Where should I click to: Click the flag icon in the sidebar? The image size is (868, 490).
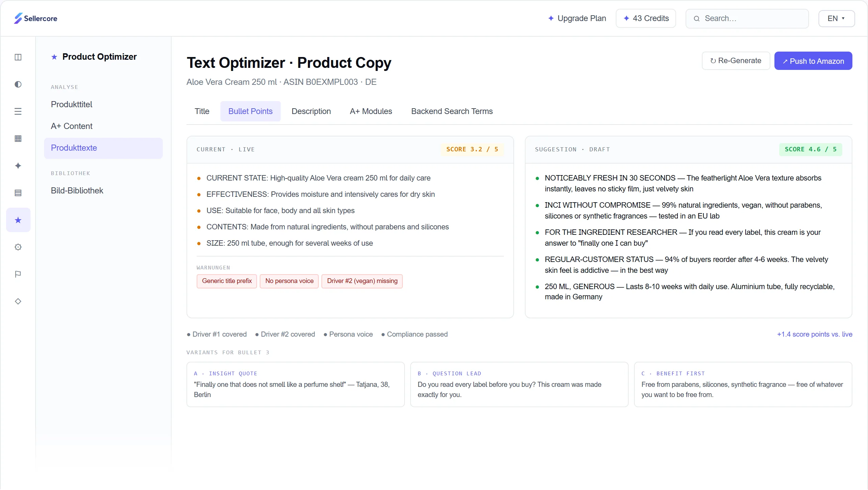pyautogui.click(x=18, y=274)
